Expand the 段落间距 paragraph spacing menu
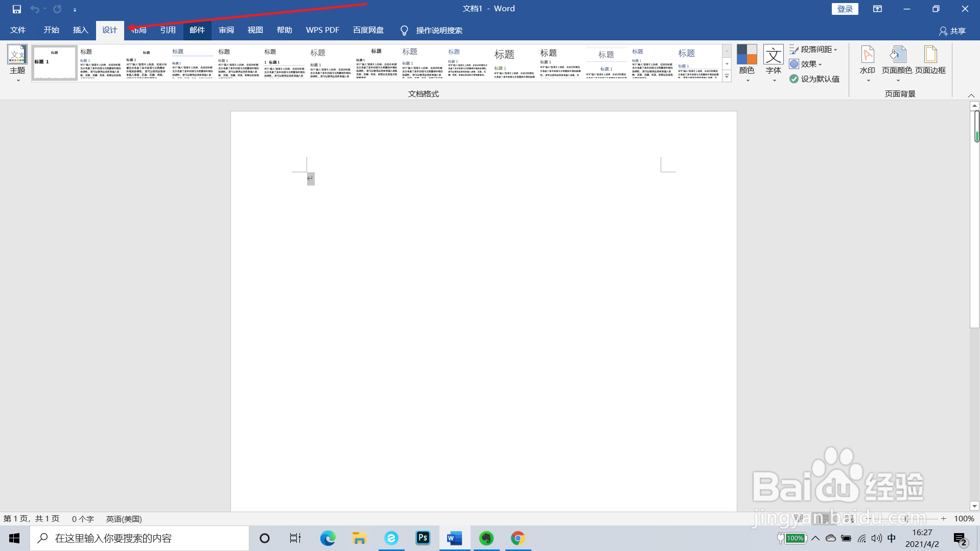Image resolution: width=980 pixels, height=551 pixels. tap(813, 50)
